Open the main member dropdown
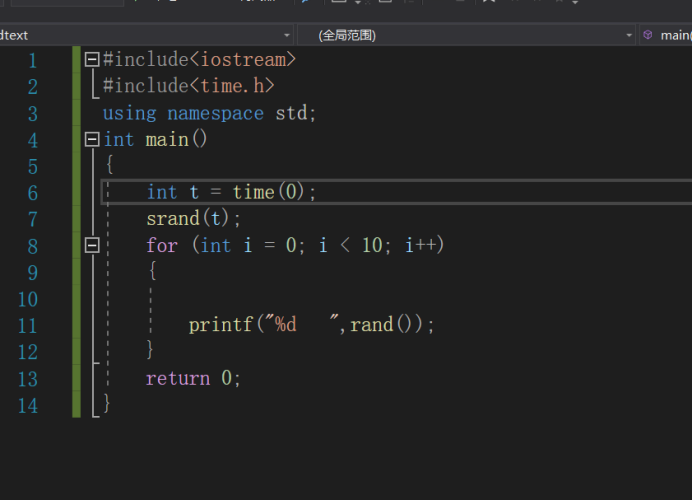This screenshot has height=500, width=693. tap(666, 35)
